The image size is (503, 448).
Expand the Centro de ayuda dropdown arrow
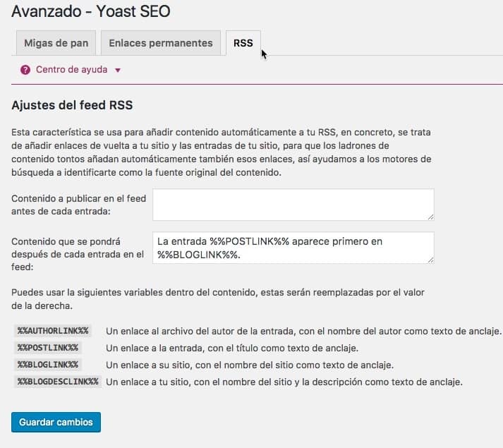click(118, 71)
